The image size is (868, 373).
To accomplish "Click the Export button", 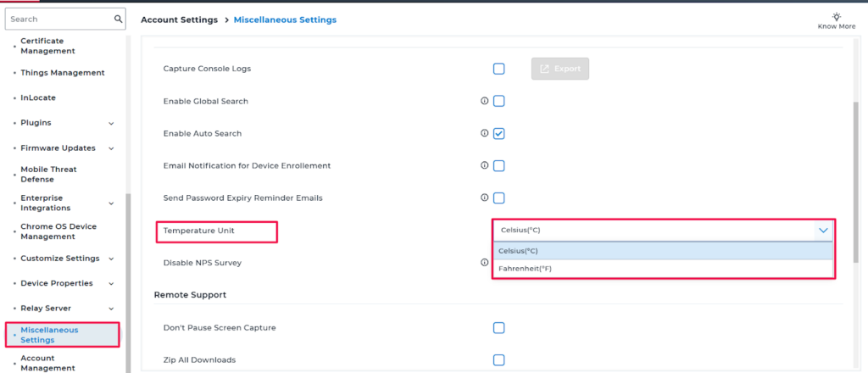I will [x=559, y=69].
